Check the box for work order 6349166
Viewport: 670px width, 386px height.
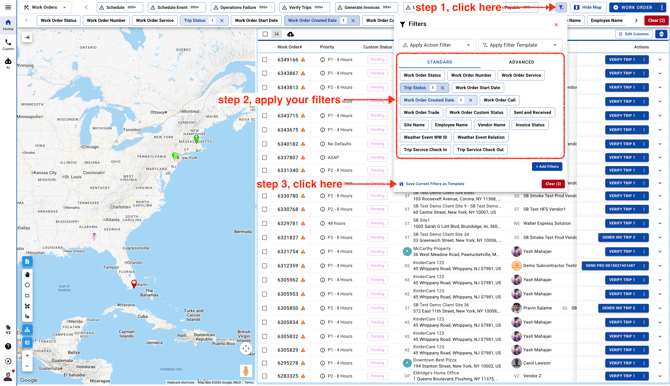[265, 60]
